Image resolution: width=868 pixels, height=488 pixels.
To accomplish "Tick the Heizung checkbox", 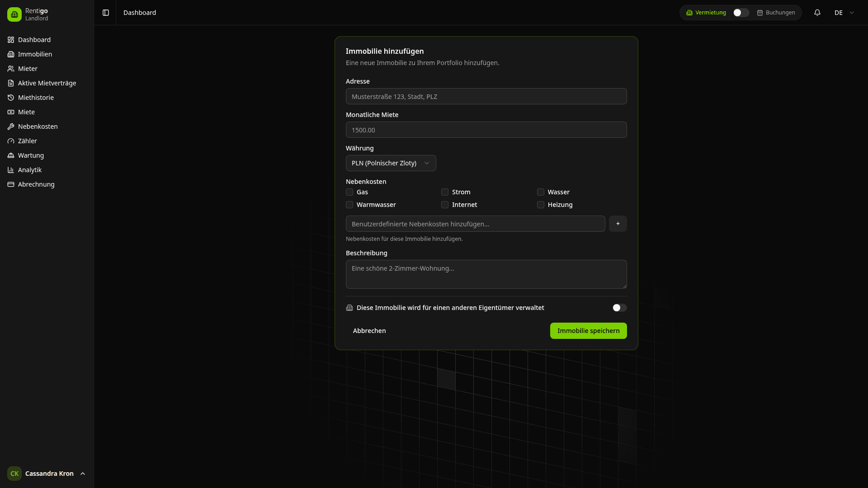I will click(x=540, y=205).
